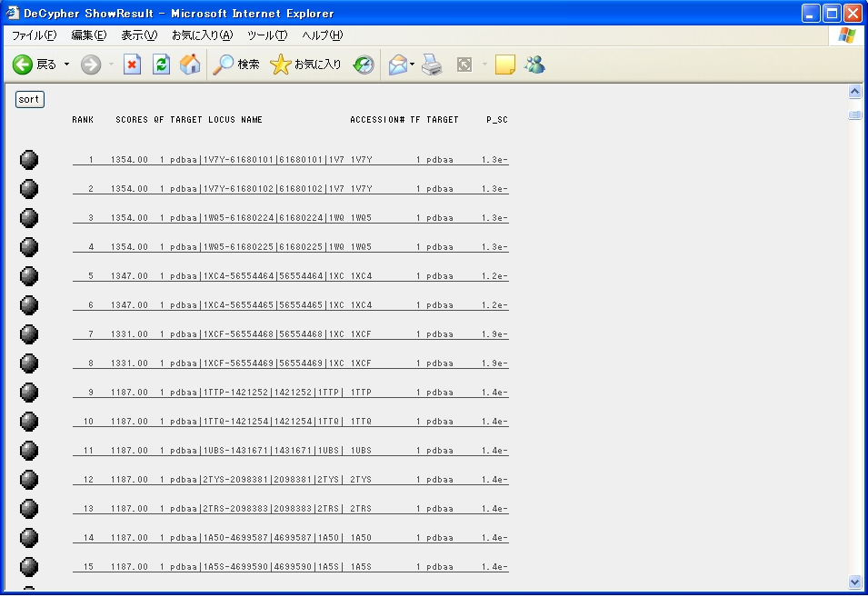Viewport: 868px width, 597px height.
Task: Open Search (検索) with magnifier icon
Action: click(236, 65)
